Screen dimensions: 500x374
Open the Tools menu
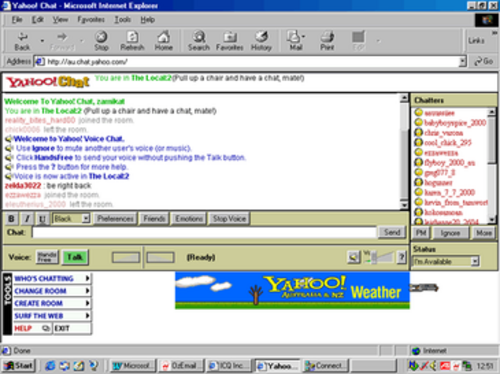[x=122, y=20]
